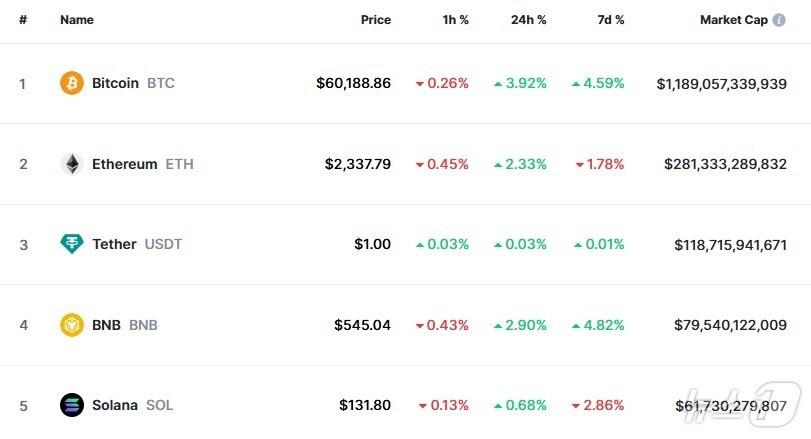Click the Bitcoin coin logo icon

tap(72, 83)
